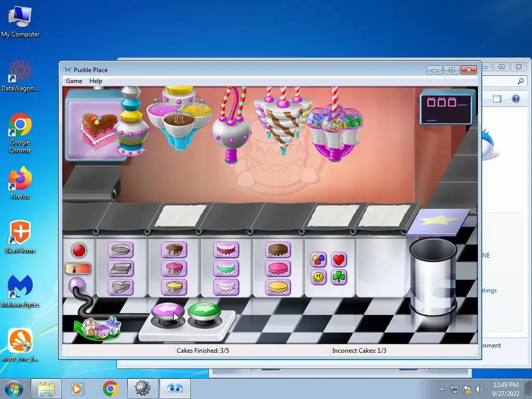Switch to Purble Place taskbar item
This screenshot has width=532, height=399.
click(175, 389)
